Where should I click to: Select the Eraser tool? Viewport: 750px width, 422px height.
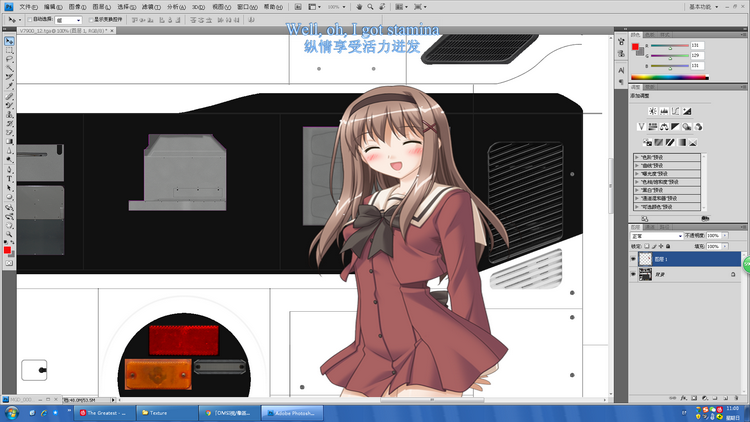coord(9,133)
